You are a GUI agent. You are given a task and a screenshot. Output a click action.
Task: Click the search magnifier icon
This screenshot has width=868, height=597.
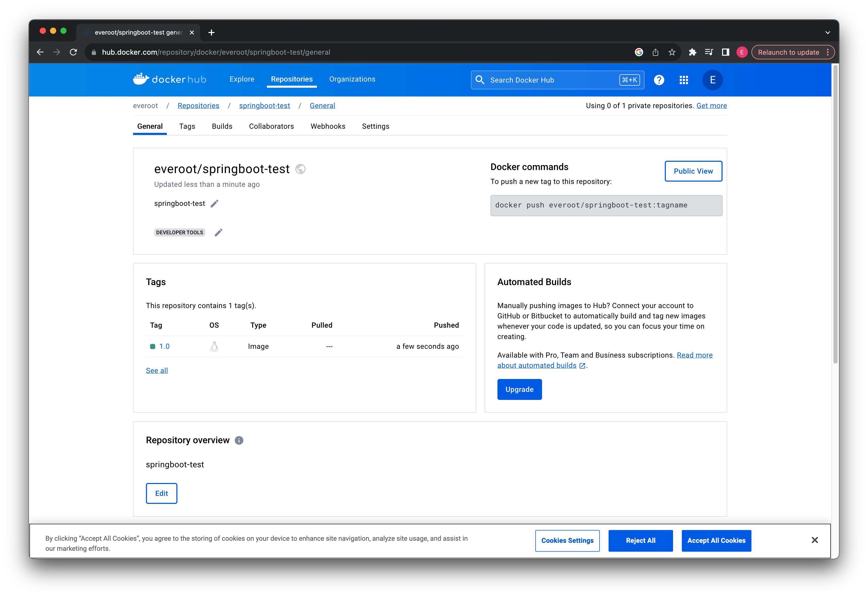(480, 80)
